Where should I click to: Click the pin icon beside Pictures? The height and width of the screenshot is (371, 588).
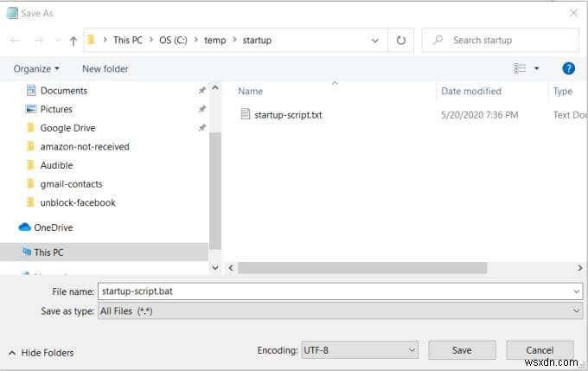coord(201,109)
